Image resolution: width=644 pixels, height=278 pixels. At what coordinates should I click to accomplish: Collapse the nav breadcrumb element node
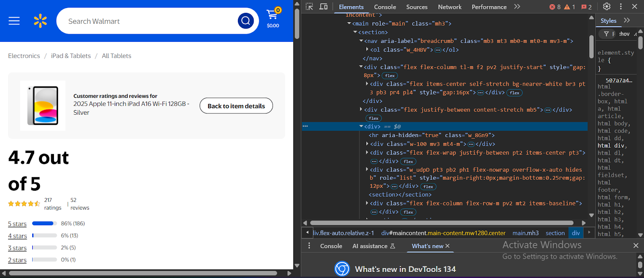(361, 41)
